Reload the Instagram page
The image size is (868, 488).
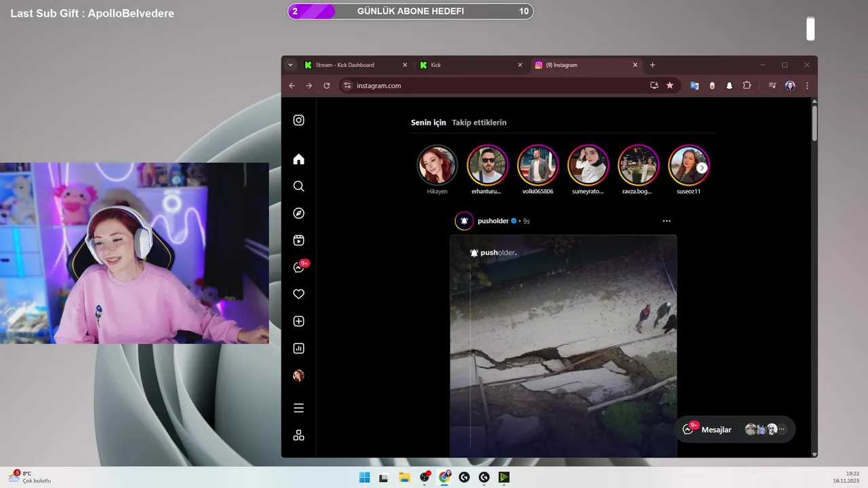[x=326, y=85]
